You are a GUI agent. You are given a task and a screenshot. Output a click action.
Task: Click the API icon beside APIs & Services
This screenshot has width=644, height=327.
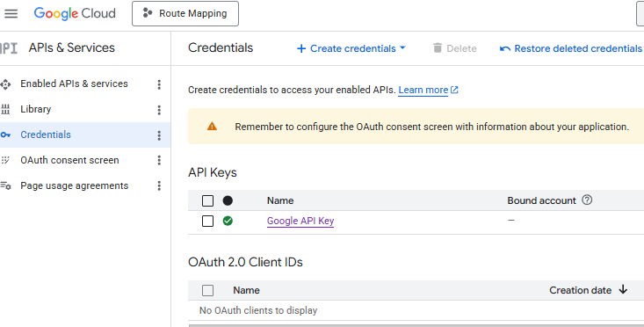point(9,48)
